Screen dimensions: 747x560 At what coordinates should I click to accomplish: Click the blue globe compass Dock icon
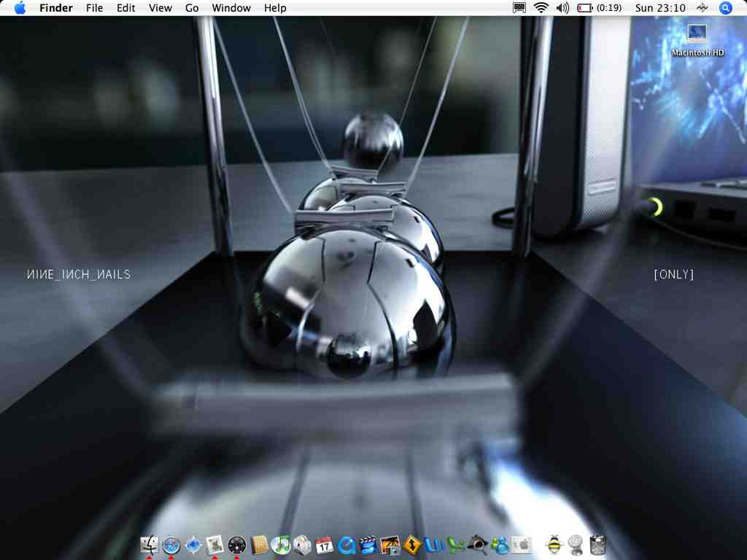point(193,544)
